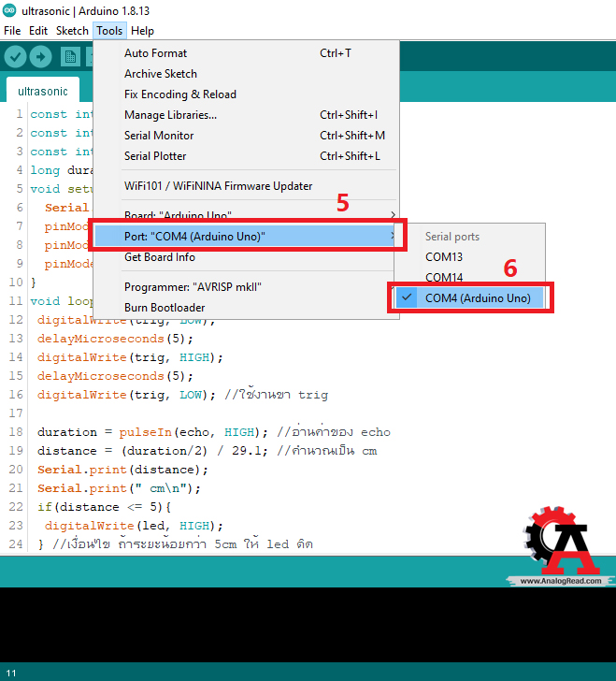Viewport: 616px width, 681px height.
Task: Toggle the checked COM4 (Arduino Uno) port
Action: [x=469, y=297]
